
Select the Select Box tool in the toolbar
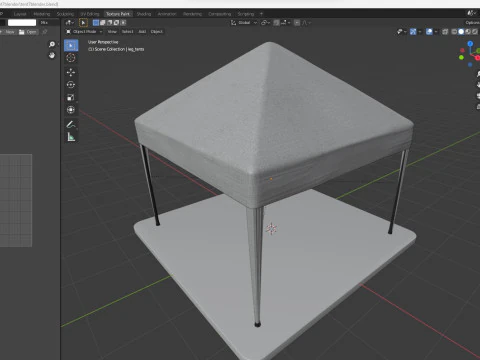(71, 45)
